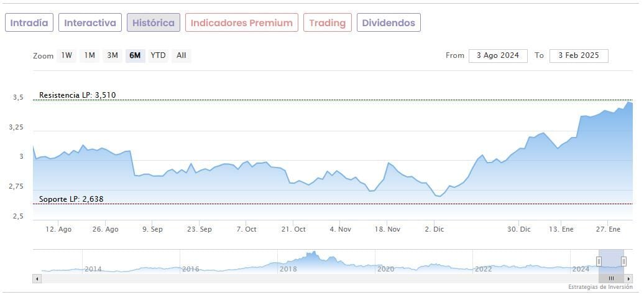Switch to the Interactiva tab
Viewport: 644px width, 297px height.
pyautogui.click(x=90, y=23)
